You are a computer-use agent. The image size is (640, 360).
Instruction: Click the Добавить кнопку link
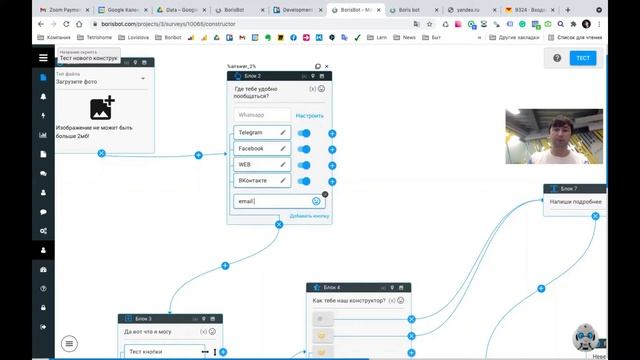[x=309, y=216]
